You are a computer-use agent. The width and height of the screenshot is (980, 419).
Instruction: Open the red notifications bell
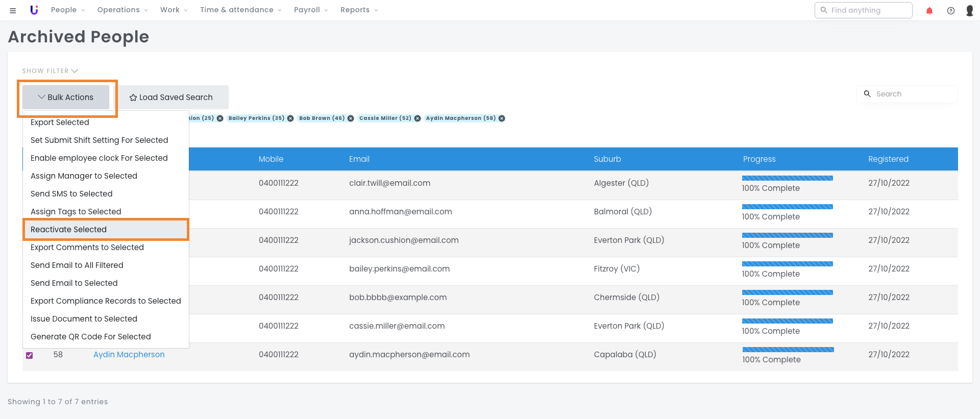[x=929, y=11]
